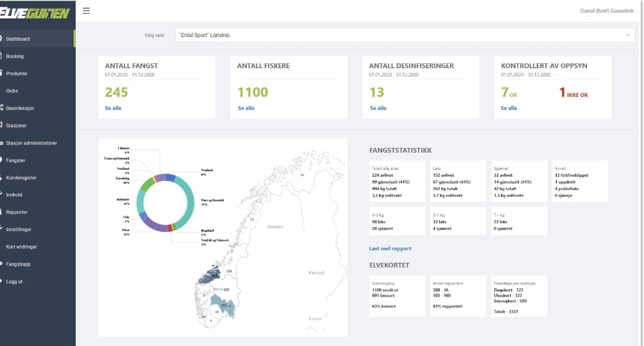Click Se alle under Antall Desinfiseringer
Viewport: 644px width, 346px height.
(378, 108)
